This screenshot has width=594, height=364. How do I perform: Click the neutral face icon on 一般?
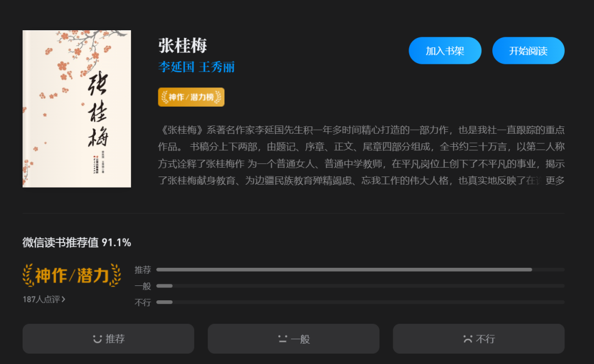coord(283,339)
